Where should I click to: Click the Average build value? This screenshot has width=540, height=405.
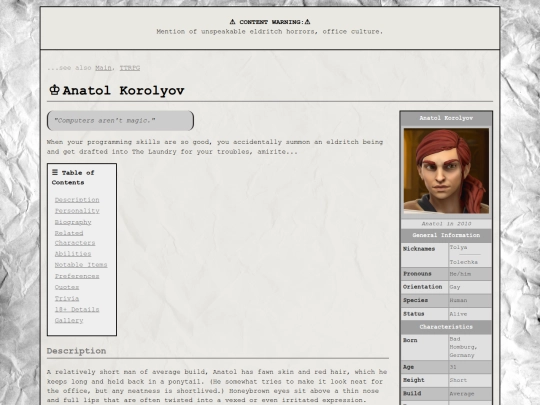462,394
